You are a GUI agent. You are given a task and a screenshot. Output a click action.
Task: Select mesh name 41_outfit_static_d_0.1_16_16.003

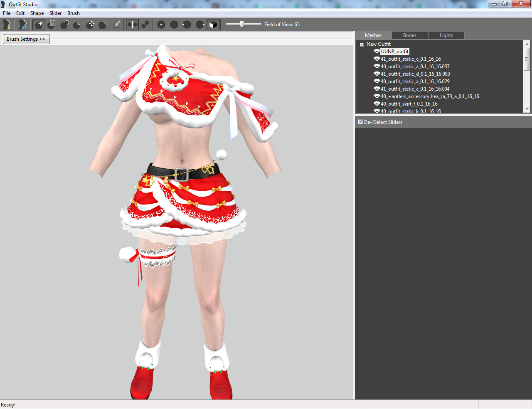[x=415, y=74]
